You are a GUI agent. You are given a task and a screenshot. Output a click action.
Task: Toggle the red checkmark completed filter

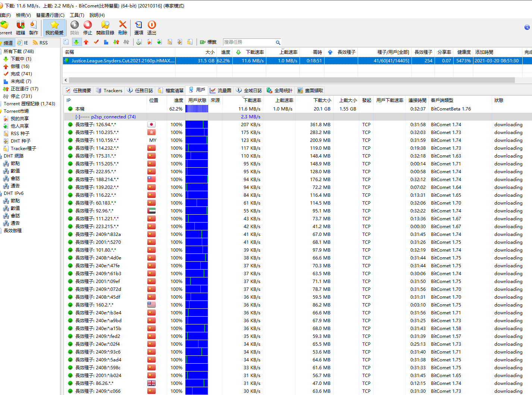96,42
